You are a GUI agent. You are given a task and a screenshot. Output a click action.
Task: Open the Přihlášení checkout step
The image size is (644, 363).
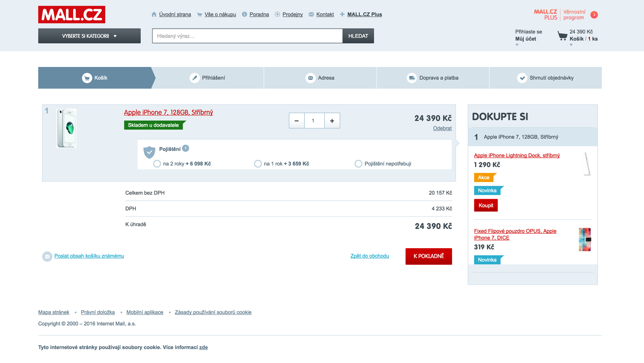coord(208,78)
